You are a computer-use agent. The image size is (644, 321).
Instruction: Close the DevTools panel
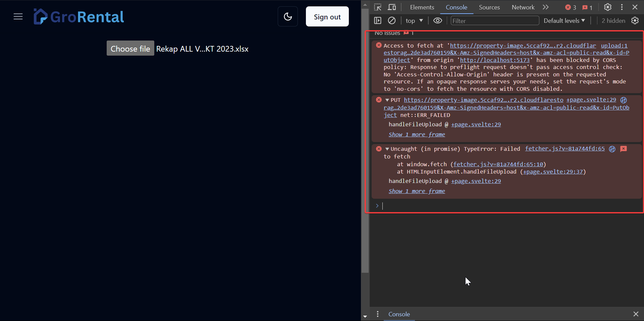coord(635,7)
